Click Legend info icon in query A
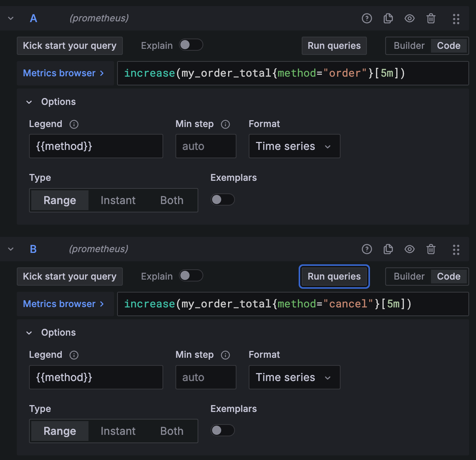476x460 pixels. click(74, 124)
